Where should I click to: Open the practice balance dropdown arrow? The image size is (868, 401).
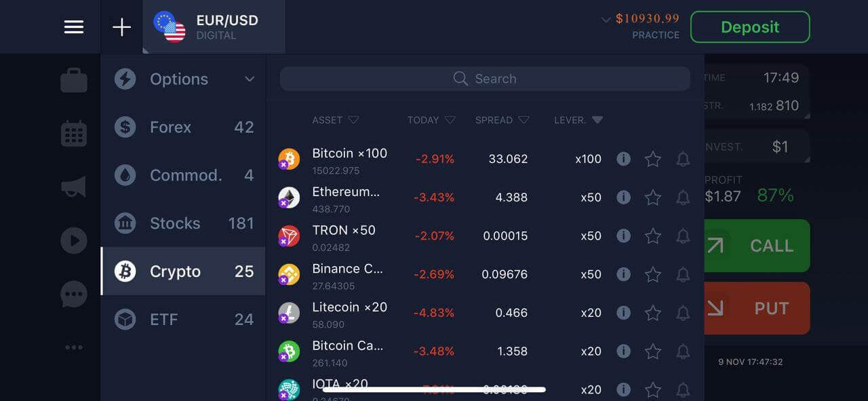606,20
